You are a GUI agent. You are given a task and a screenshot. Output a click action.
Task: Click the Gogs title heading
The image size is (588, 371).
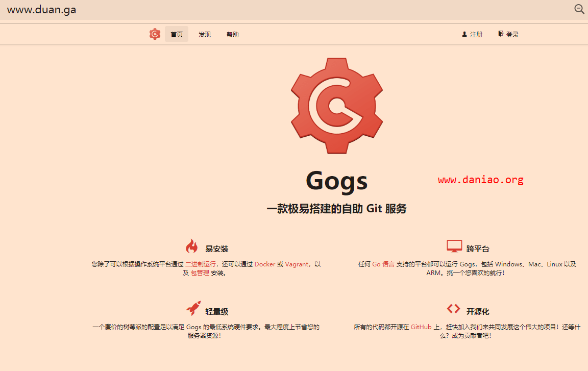click(337, 181)
